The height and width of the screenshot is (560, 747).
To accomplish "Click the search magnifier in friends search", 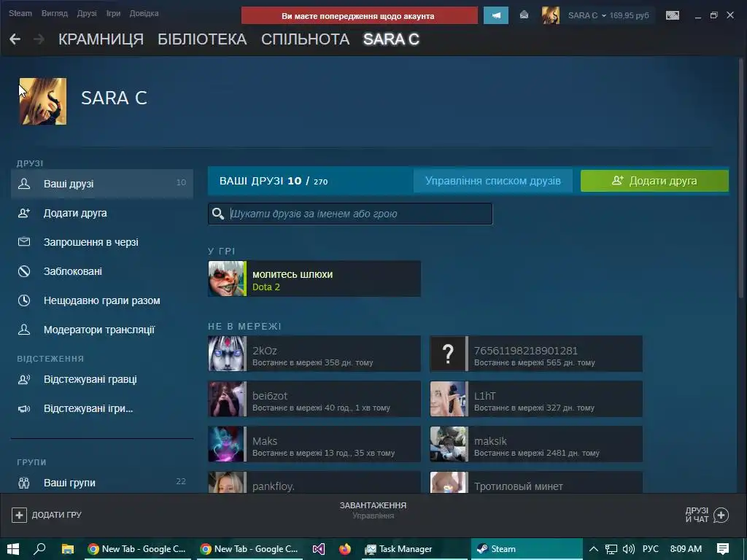I will click(x=218, y=214).
